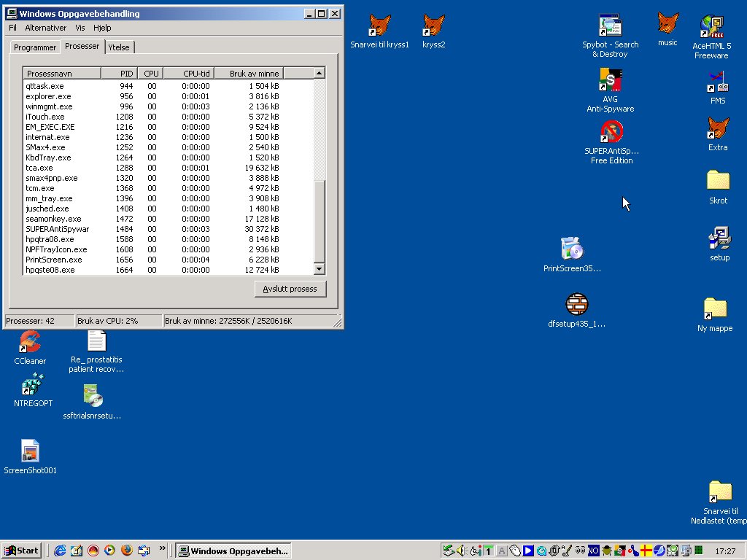
Task: Open the CCleaner desktop shortcut
Action: coord(30,348)
